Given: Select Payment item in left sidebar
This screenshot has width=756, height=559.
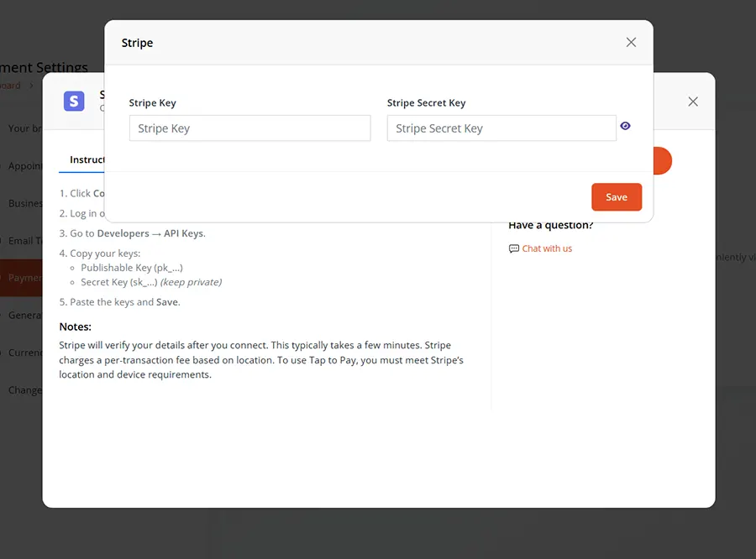Looking at the screenshot, I should [21, 278].
